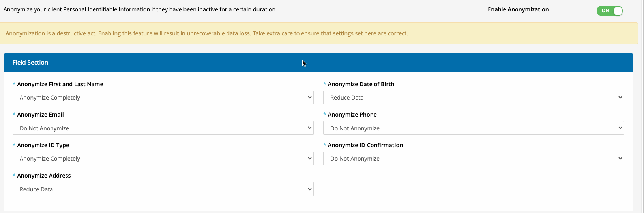
Task: Click the 'Anonymize ID Type' label
Action: 43,145
